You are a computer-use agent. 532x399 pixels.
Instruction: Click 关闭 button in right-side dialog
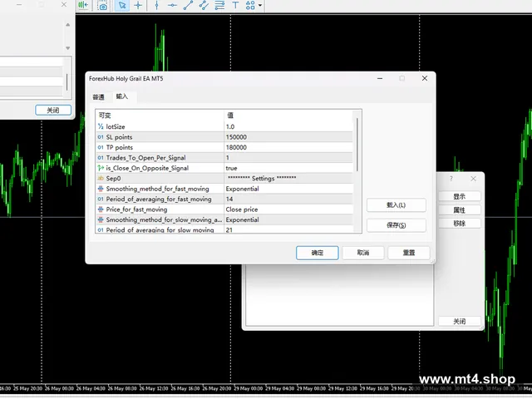pyautogui.click(x=460, y=322)
